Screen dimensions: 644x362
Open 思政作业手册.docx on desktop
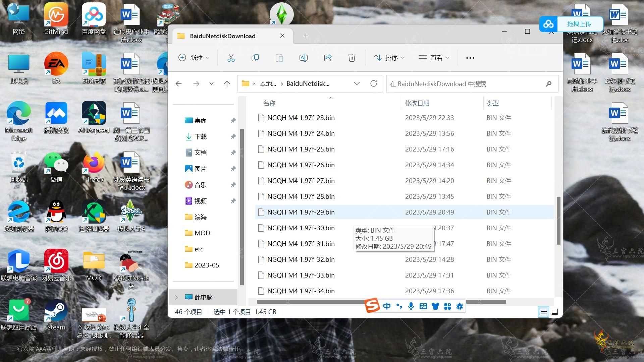pos(582,72)
